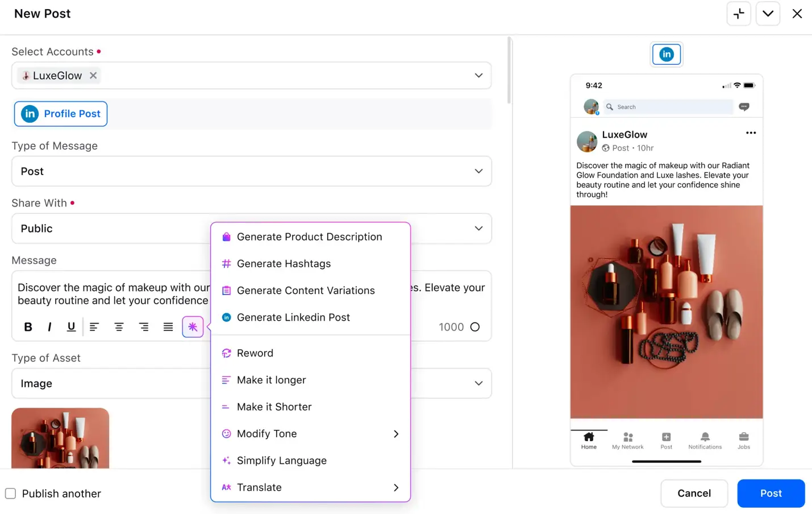Expand the Type of Asset dropdown

[x=478, y=383]
